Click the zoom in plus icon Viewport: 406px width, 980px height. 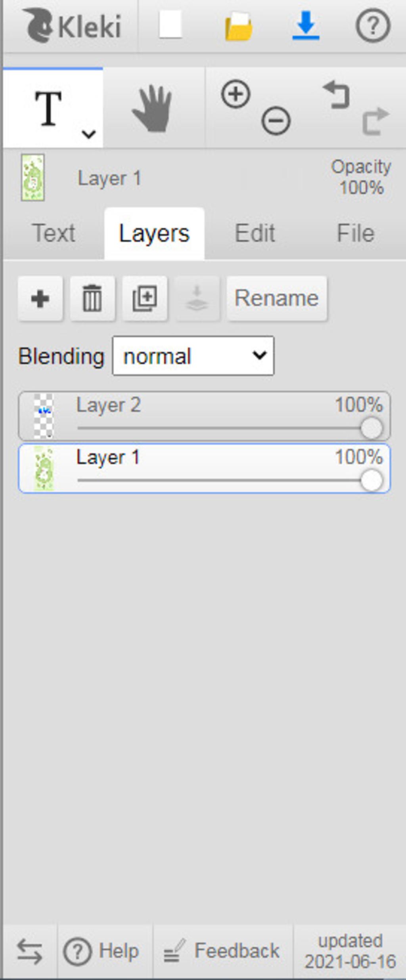pos(236,94)
